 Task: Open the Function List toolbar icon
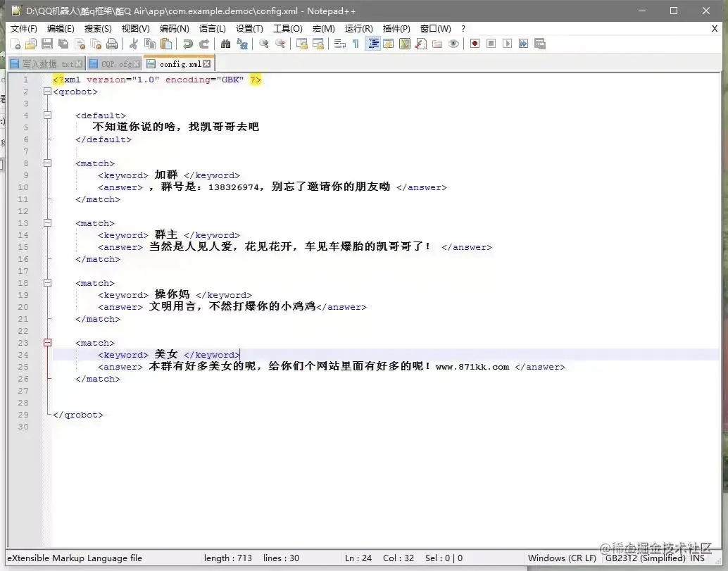[x=421, y=44]
